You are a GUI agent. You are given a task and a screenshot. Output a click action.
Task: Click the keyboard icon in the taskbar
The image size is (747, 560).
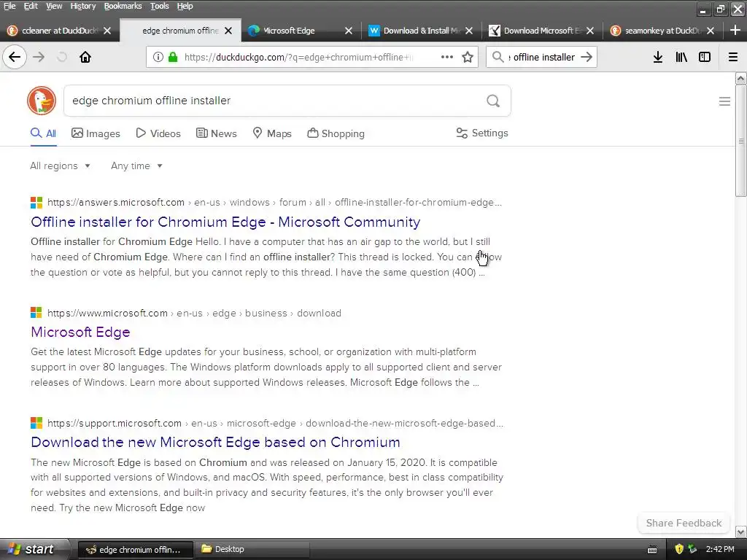652,550
